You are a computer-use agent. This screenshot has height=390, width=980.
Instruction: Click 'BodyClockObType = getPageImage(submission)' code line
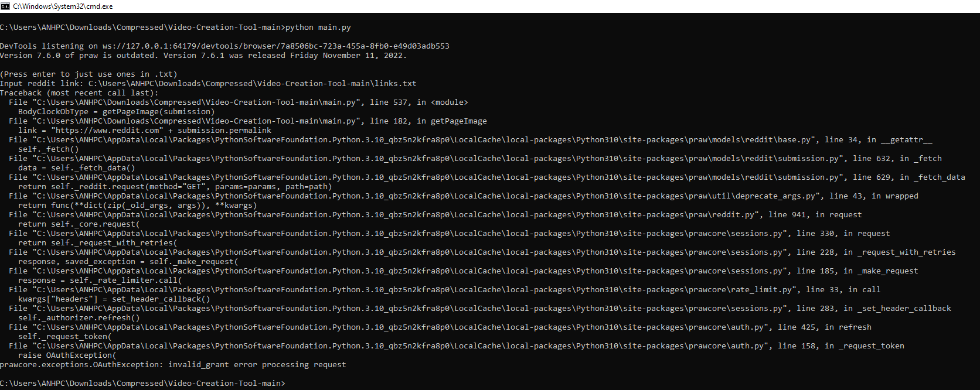pyautogui.click(x=117, y=112)
